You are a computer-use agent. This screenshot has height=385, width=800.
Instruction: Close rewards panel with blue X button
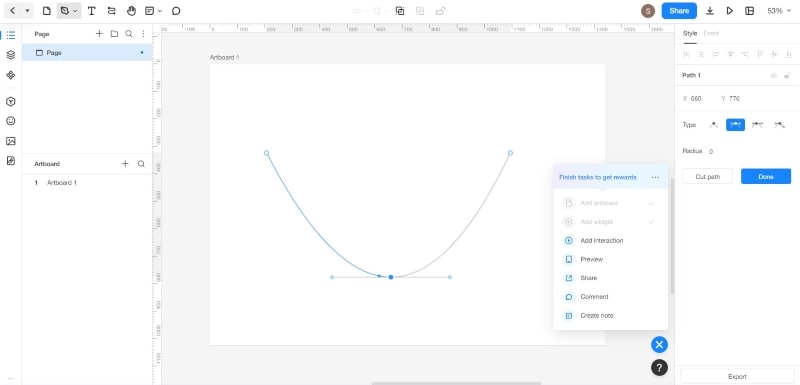659,345
